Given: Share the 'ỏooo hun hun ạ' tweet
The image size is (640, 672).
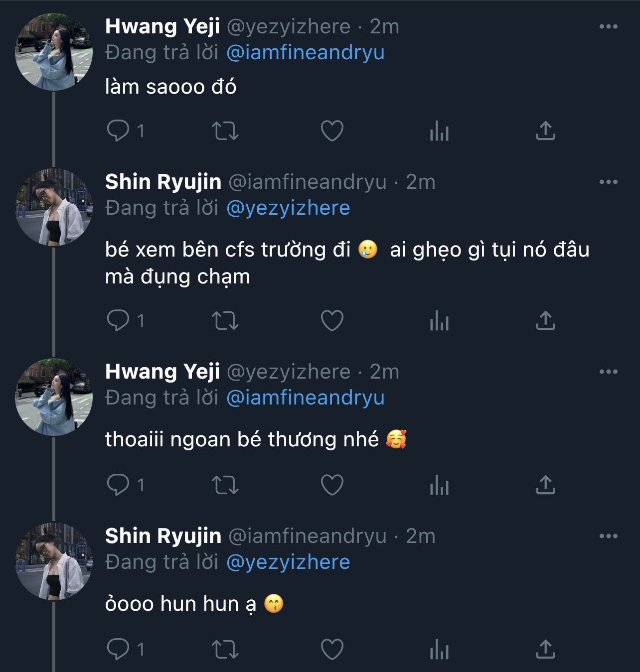Looking at the screenshot, I should click(x=545, y=649).
